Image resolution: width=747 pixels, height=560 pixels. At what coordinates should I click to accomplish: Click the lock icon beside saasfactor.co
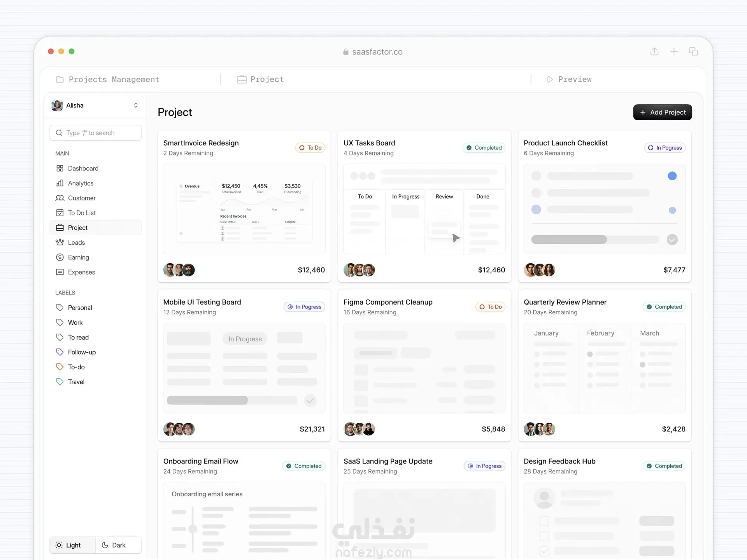[345, 52]
